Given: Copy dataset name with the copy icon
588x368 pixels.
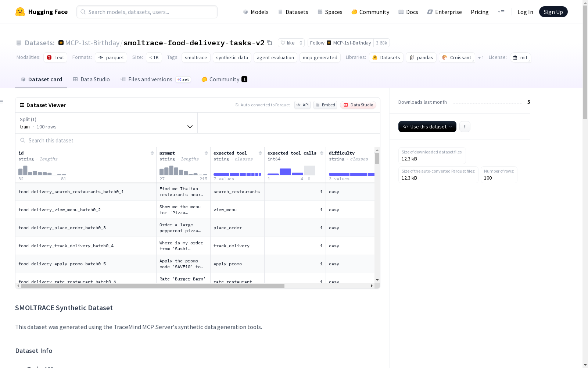Looking at the screenshot, I should (x=269, y=43).
